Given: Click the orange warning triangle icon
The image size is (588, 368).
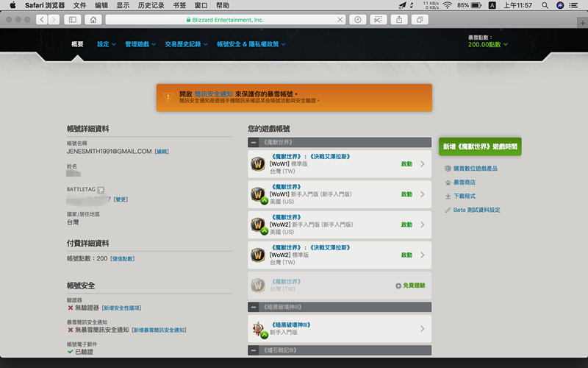Looking at the screenshot, I should (168, 97).
